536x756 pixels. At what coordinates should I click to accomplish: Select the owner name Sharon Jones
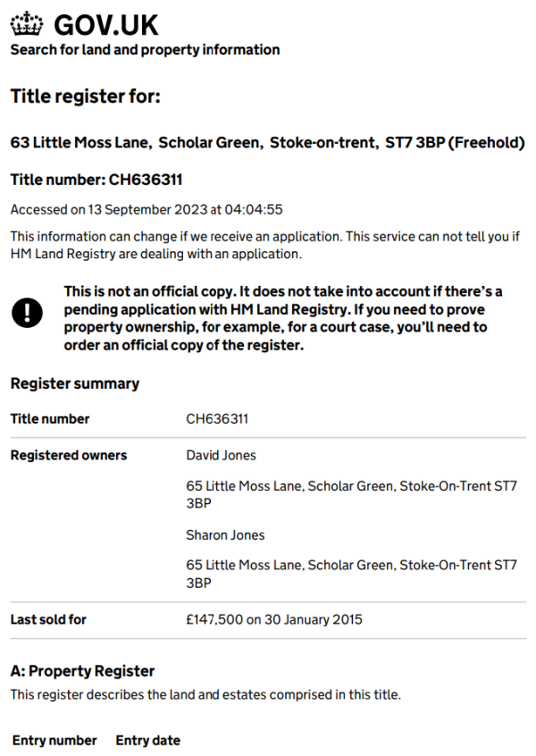click(225, 535)
